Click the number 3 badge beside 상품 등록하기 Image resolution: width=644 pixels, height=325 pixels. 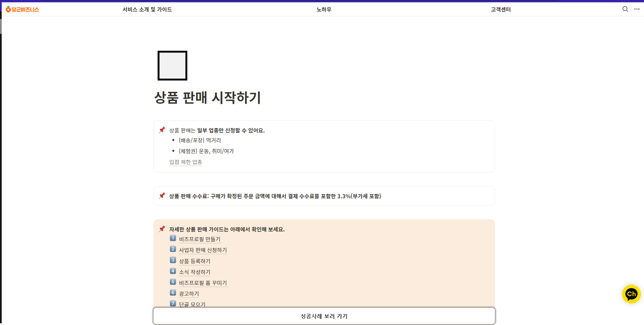click(173, 260)
